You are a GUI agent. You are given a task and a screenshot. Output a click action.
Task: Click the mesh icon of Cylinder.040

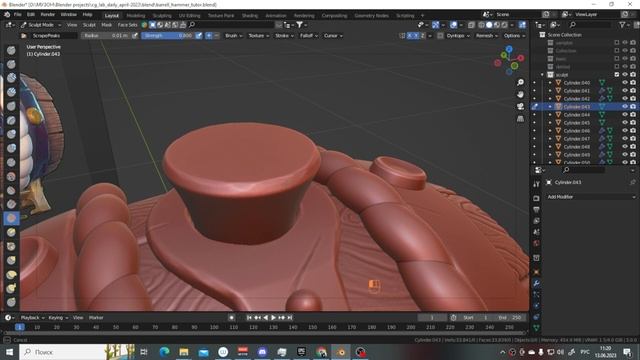pos(558,83)
